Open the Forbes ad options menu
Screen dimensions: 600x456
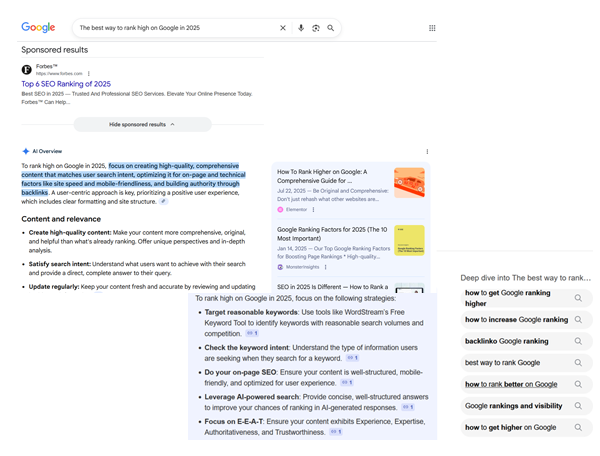[88, 74]
